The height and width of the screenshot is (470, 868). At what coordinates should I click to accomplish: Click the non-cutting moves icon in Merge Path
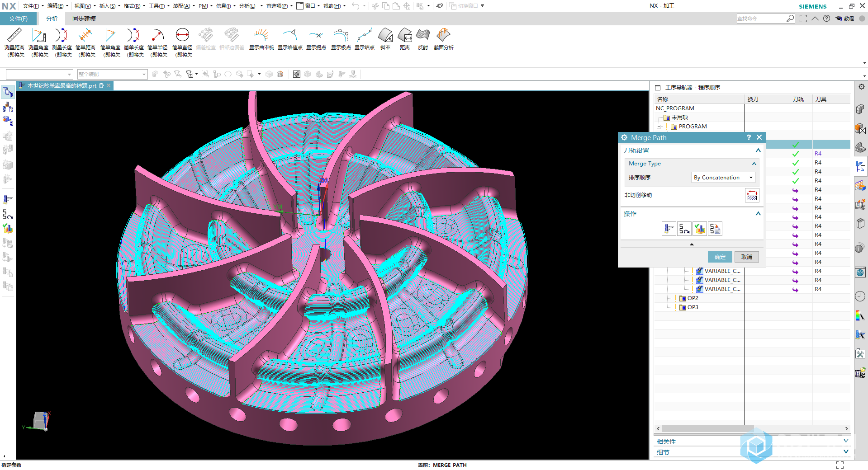[x=752, y=195]
